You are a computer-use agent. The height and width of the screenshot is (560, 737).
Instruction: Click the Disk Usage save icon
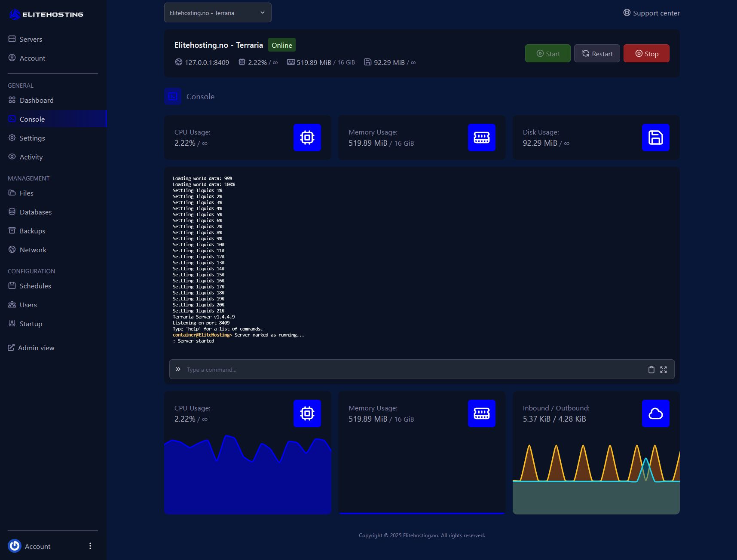tap(655, 138)
